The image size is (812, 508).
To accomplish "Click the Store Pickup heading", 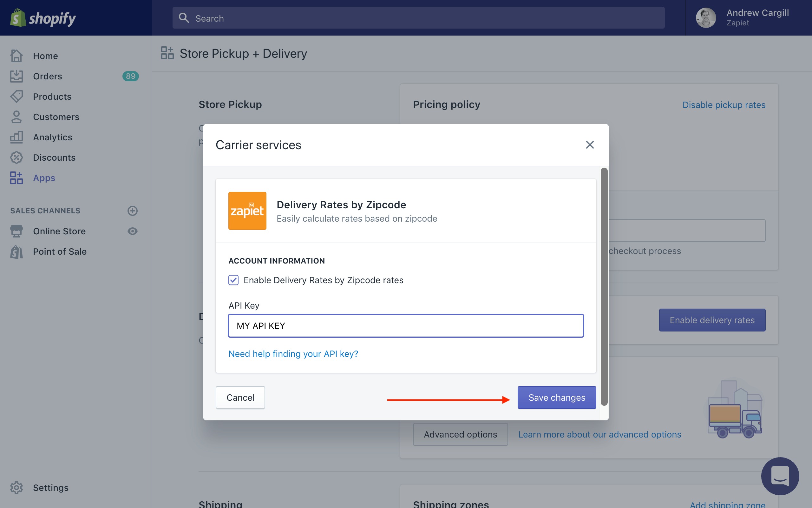I will (x=230, y=104).
